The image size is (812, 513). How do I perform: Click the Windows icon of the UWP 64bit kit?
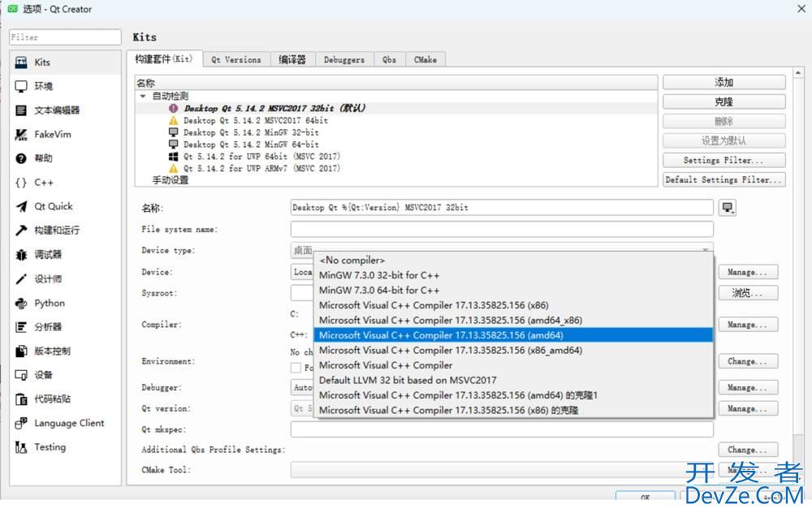pos(174,157)
